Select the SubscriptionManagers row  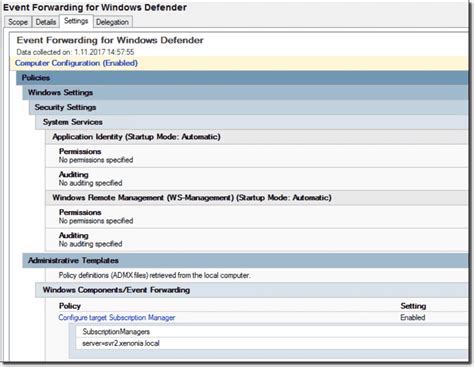pyautogui.click(x=272, y=332)
